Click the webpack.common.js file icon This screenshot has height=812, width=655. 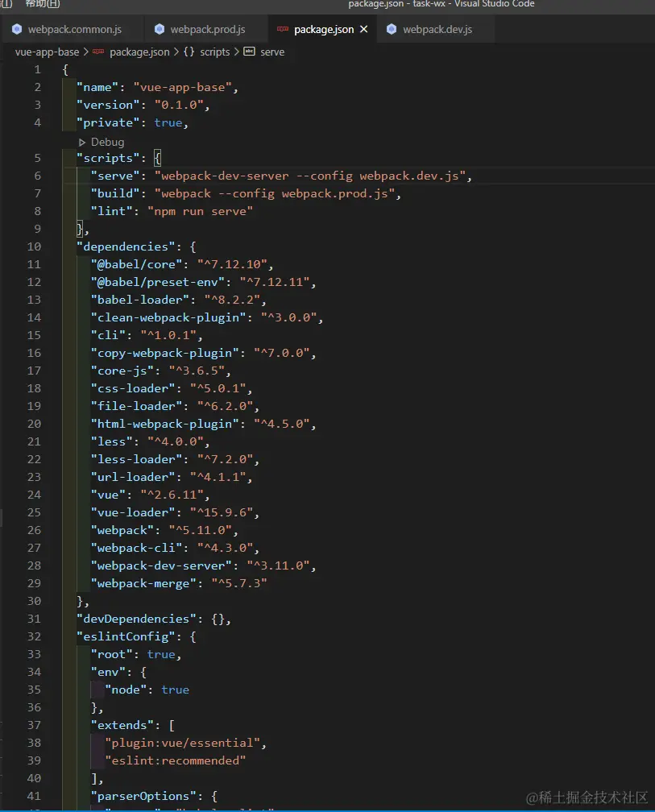coord(17,29)
